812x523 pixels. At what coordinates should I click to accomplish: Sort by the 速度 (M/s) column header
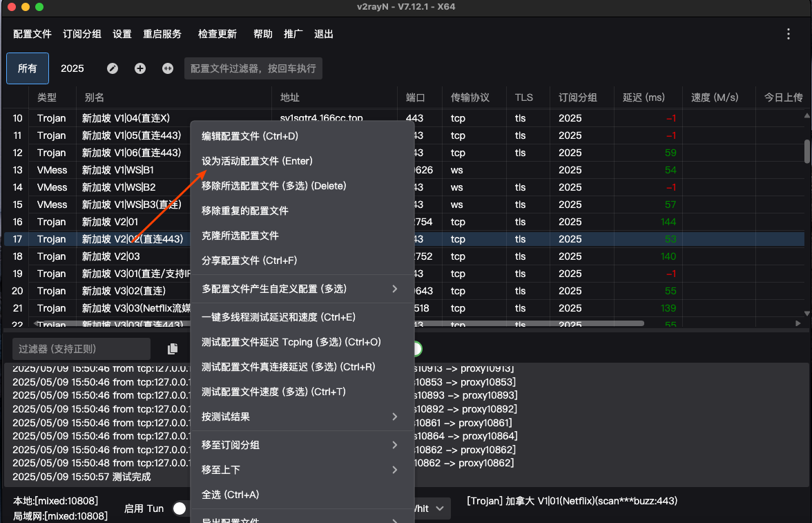[x=715, y=97]
